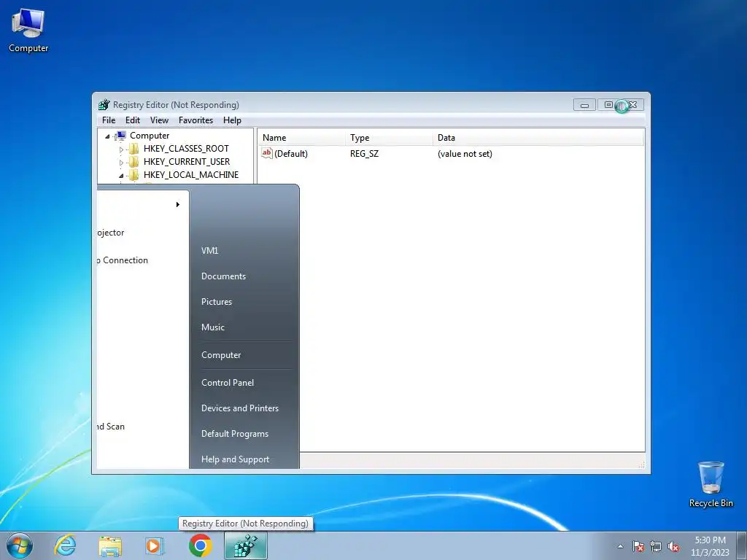Open Windows Explorer from the taskbar
Viewport: 747px width, 560px height.
click(110, 545)
